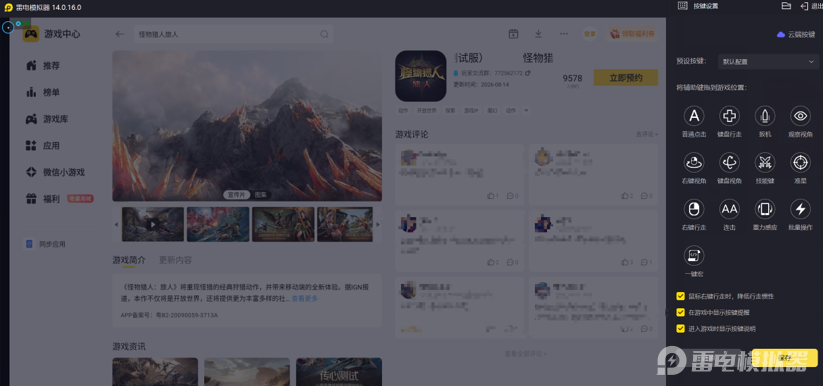Open the calendar icon in top bar
Screen dimensions: 823x386
(x=513, y=34)
